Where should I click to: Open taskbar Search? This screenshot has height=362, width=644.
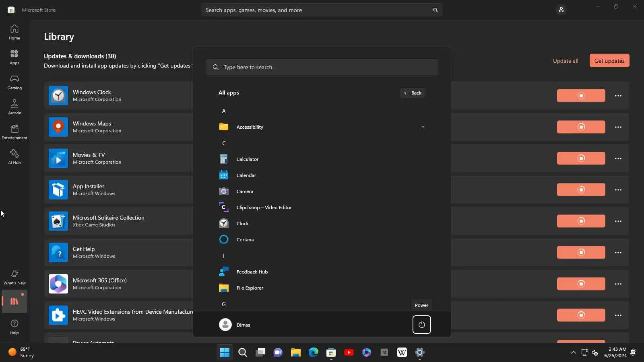pyautogui.click(x=243, y=353)
